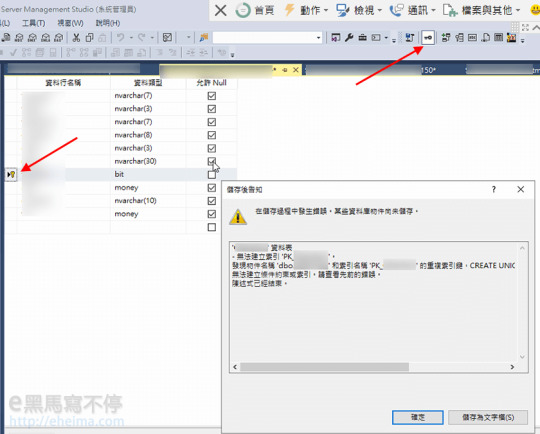This screenshot has width=540, height=434.
Task: Click the MDX query icon
Action: [x=19, y=38]
